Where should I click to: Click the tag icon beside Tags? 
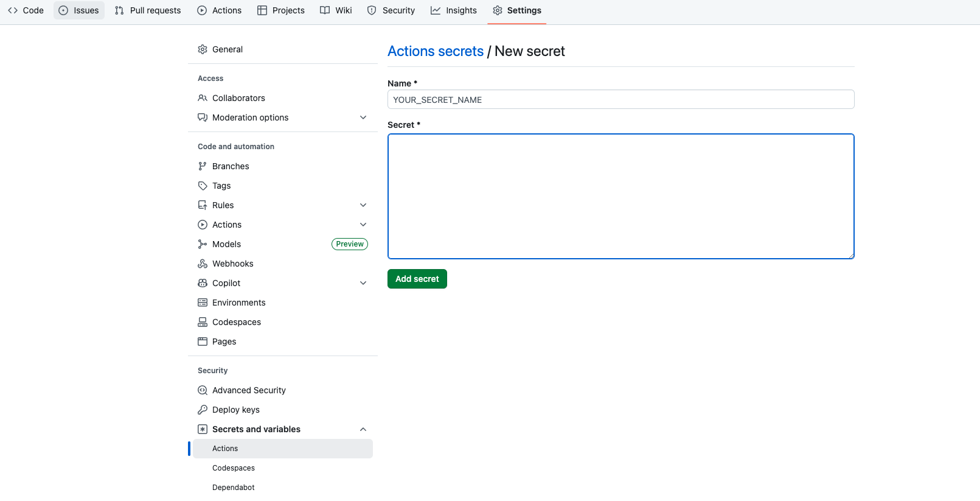pos(203,186)
